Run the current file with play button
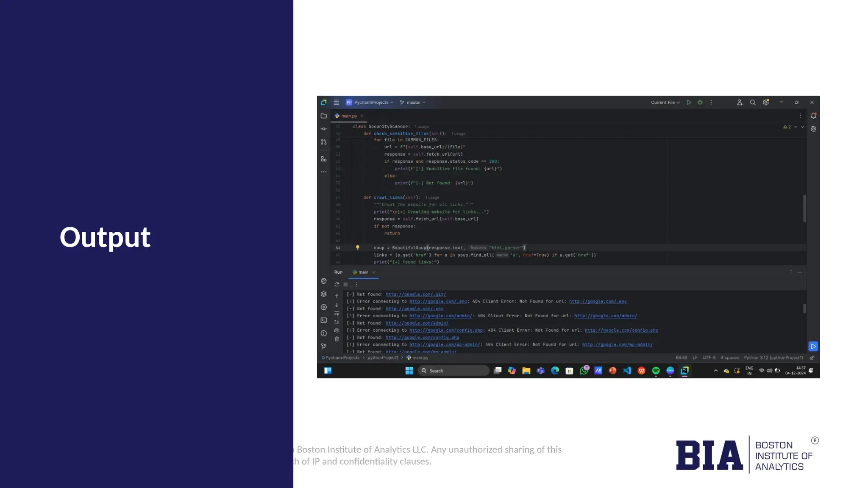The height and width of the screenshot is (488, 868). [689, 103]
